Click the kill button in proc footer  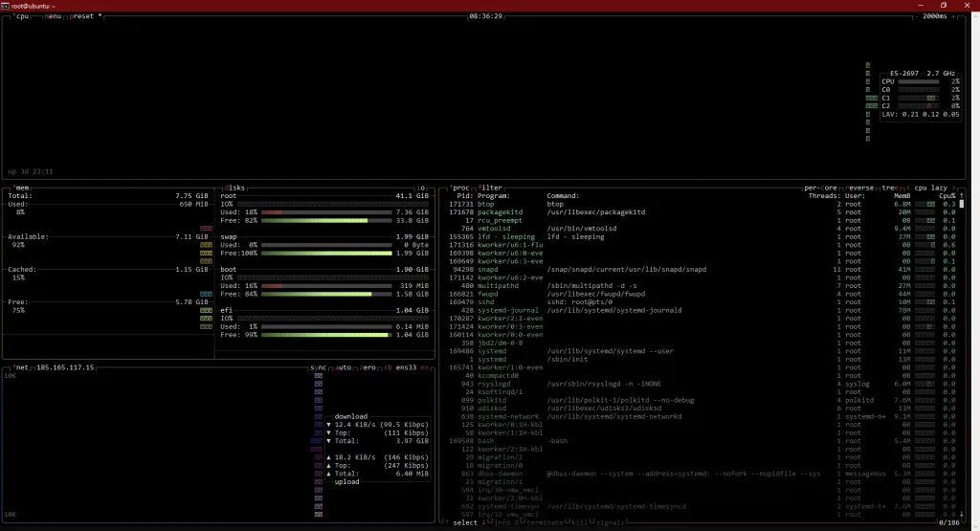579,522
